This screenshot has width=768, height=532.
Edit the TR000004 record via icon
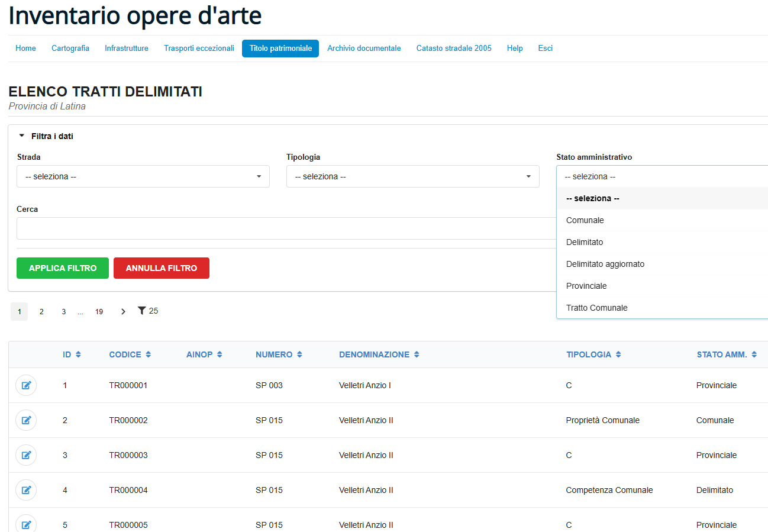(x=26, y=490)
